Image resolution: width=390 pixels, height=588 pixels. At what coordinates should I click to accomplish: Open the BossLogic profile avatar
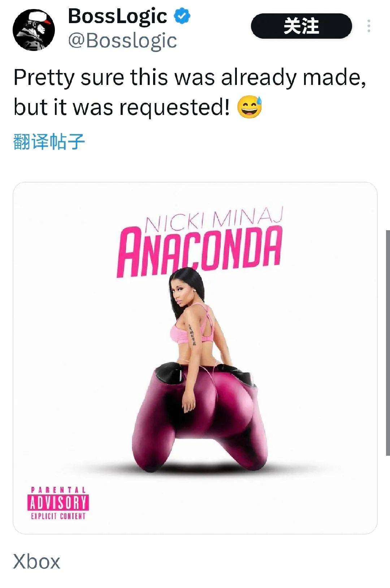pyautogui.click(x=34, y=30)
